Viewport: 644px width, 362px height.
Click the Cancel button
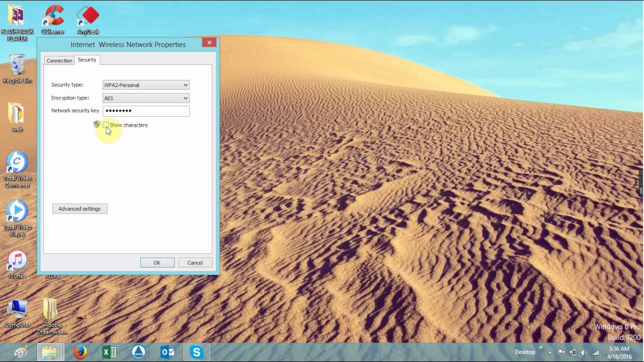(x=195, y=262)
